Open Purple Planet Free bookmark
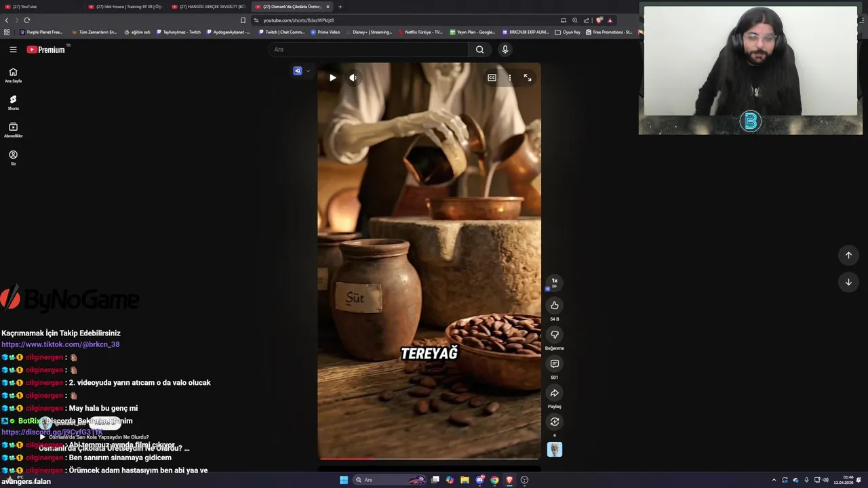 pyautogui.click(x=41, y=32)
